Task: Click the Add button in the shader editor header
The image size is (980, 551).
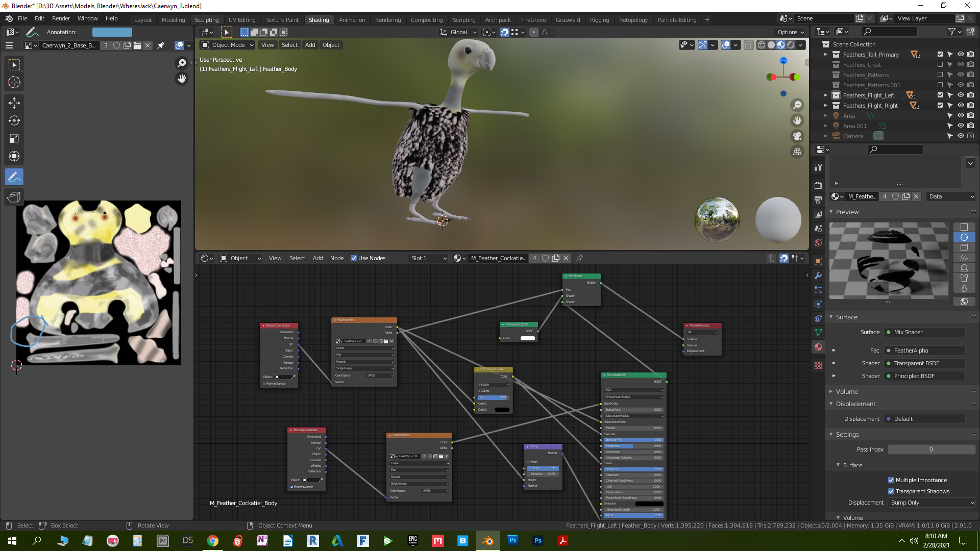Action: 317,258
